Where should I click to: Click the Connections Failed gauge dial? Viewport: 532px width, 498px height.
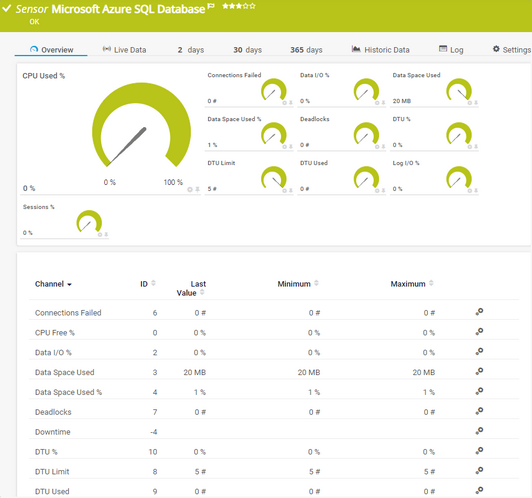pos(273,90)
